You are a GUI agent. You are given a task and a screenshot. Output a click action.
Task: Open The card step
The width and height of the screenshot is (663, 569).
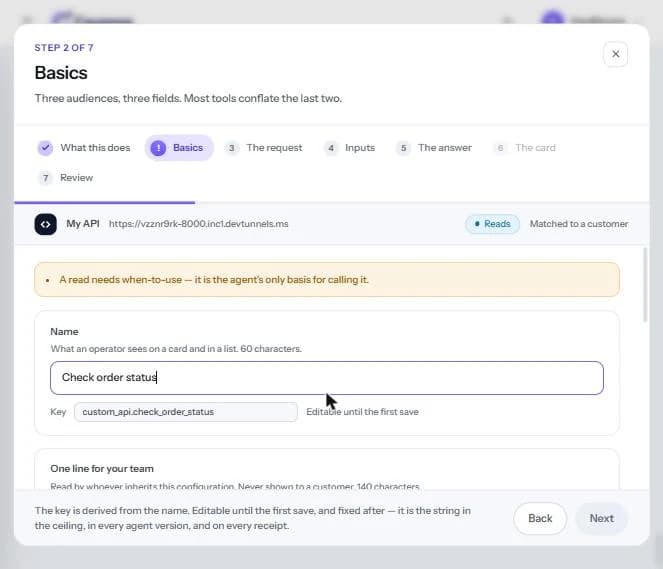click(x=524, y=148)
